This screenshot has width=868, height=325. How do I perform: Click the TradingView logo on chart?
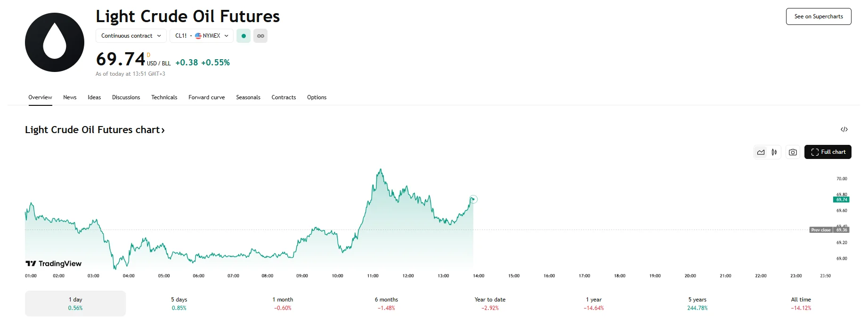coord(53,263)
